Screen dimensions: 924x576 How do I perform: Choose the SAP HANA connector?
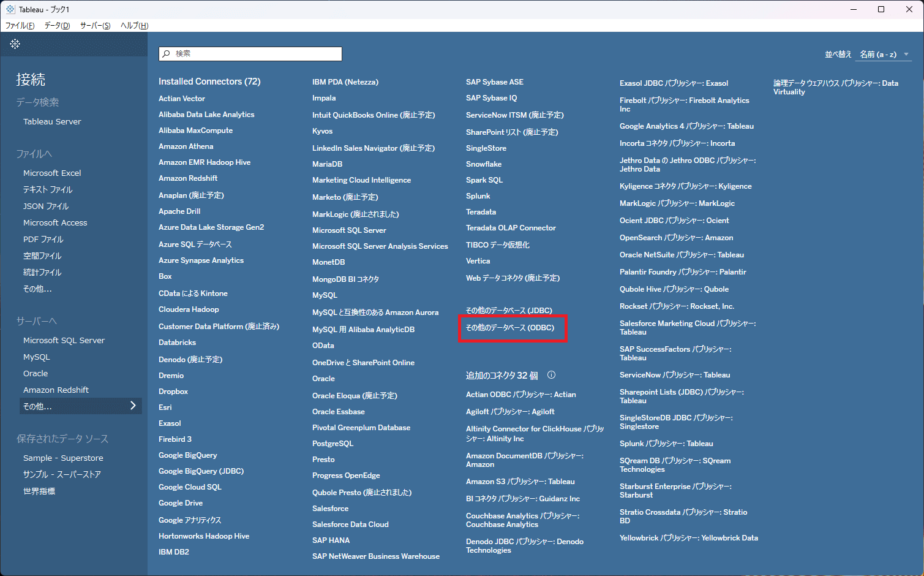click(331, 540)
